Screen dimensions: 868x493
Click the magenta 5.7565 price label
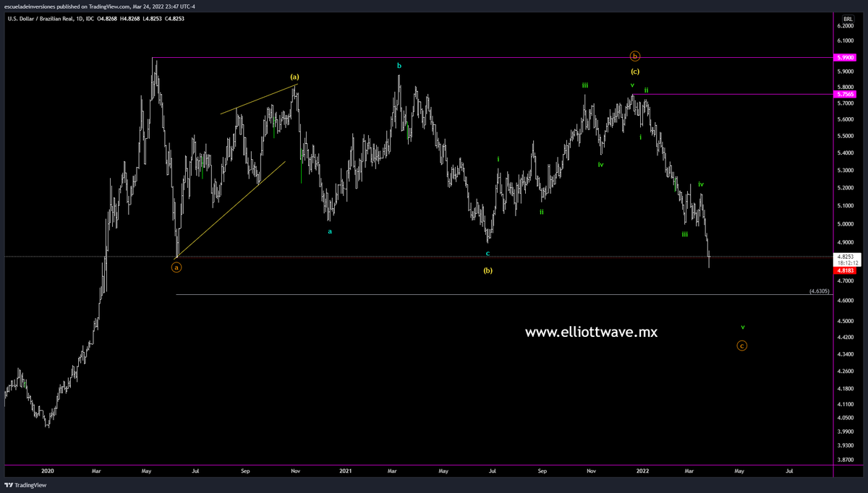click(845, 94)
